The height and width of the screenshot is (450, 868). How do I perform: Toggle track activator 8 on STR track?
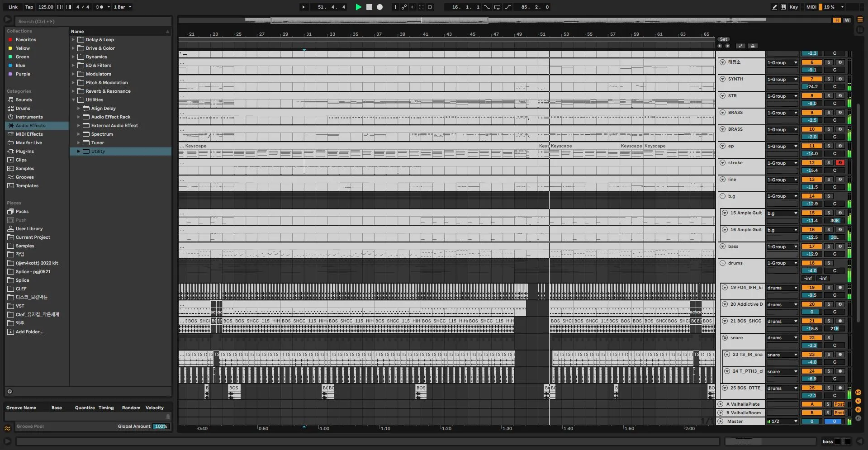pos(812,96)
